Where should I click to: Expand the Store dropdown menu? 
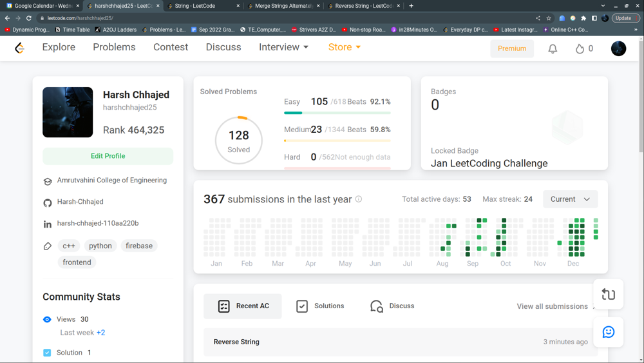[345, 47]
